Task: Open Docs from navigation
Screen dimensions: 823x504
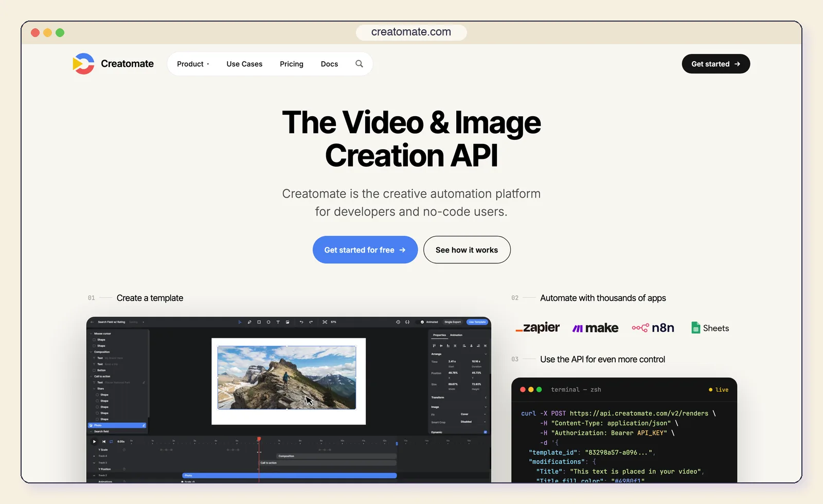Action: click(x=329, y=64)
